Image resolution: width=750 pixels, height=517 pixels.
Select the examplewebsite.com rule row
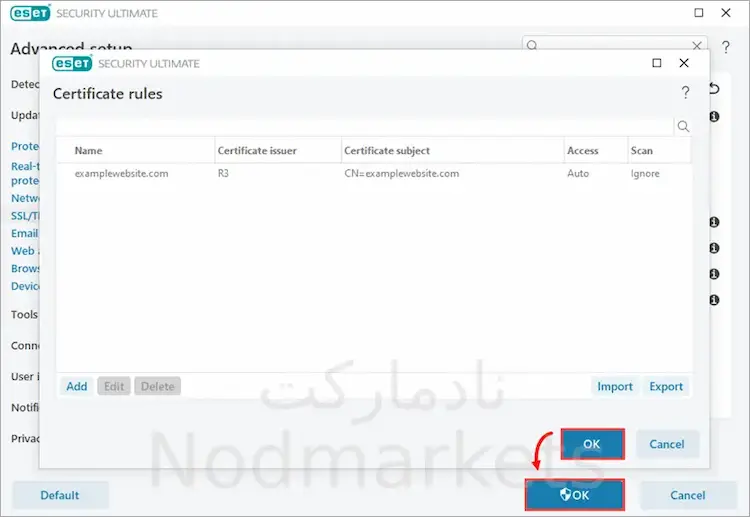point(374,173)
